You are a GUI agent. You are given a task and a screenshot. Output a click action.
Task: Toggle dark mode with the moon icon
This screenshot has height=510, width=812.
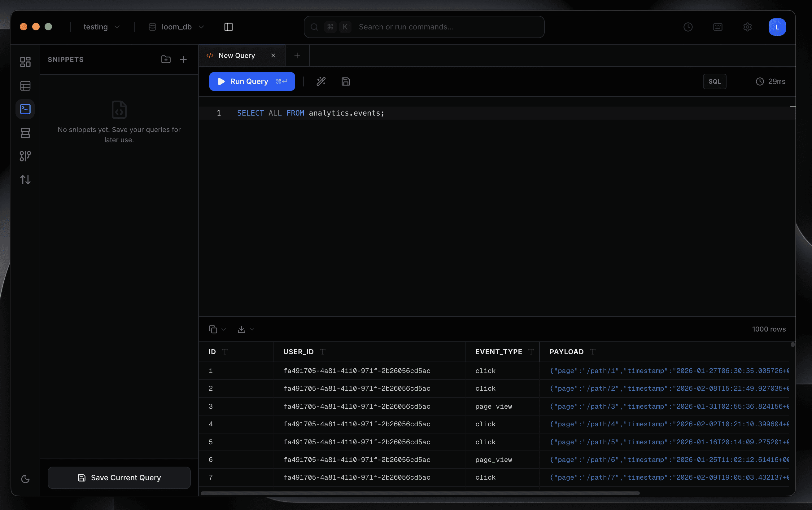26,479
